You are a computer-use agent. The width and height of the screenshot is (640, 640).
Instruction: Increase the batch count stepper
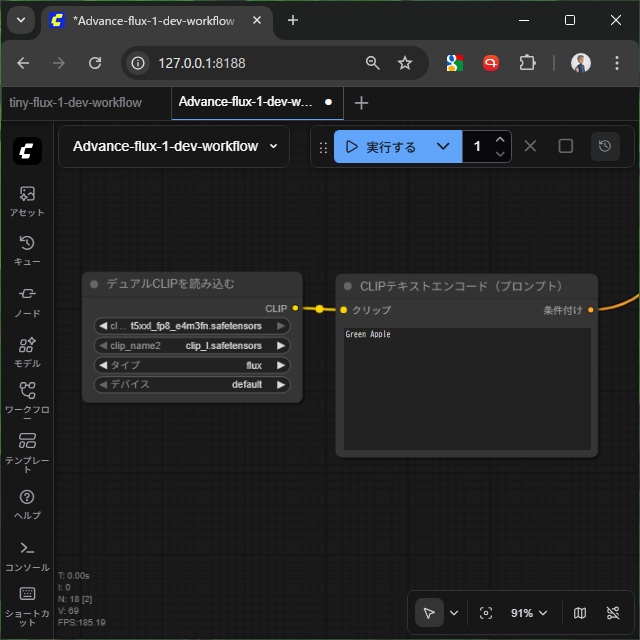(x=500, y=140)
